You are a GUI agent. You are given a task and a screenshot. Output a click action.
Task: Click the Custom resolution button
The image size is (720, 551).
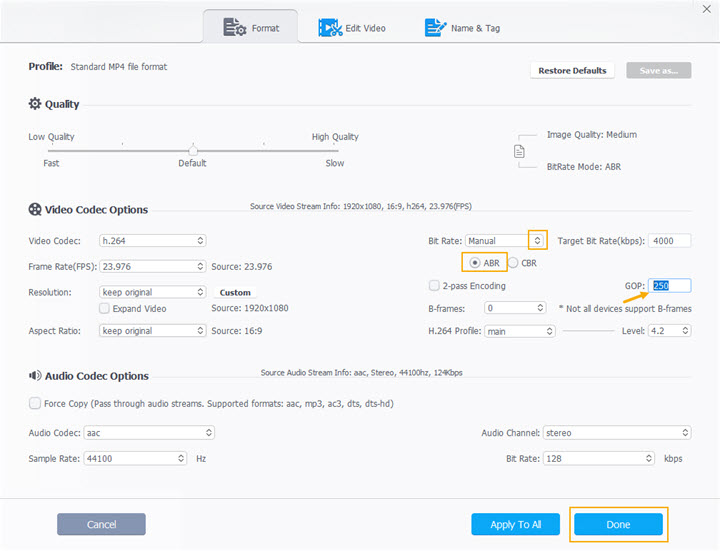pos(235,292)
